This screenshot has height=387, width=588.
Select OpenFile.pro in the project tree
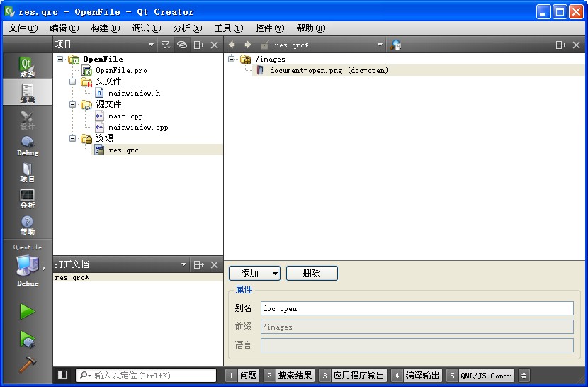(x=121, y=71)
